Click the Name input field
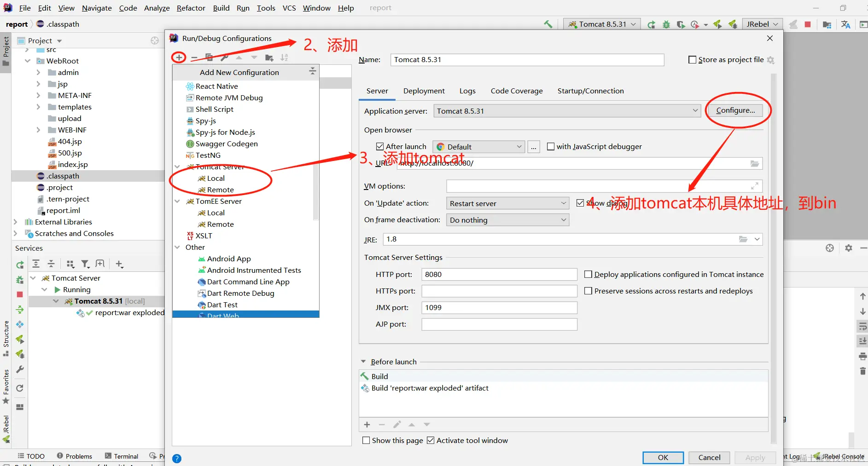The width and height of the screenshot is (868, 466). (x=527, y=60)
